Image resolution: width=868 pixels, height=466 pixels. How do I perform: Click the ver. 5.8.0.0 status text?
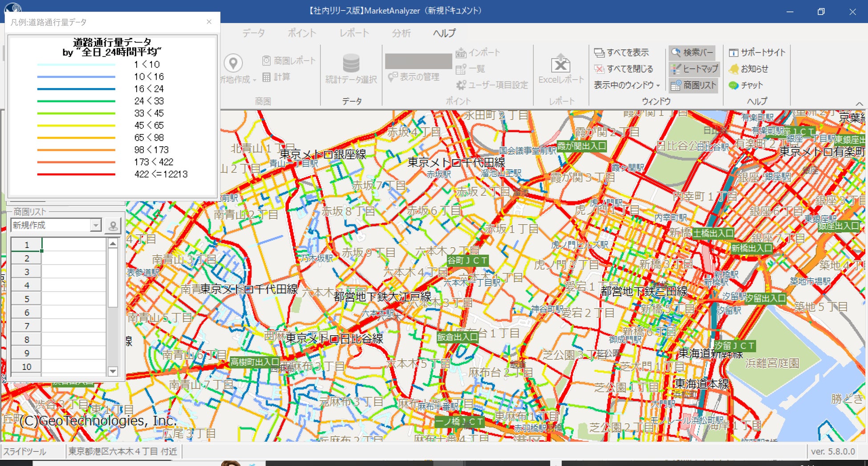[833, 452]
